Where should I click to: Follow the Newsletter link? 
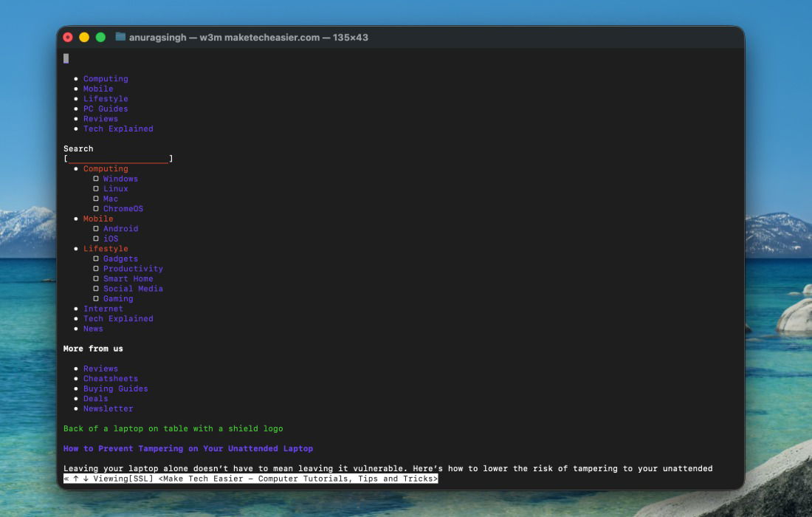(109, 408)
